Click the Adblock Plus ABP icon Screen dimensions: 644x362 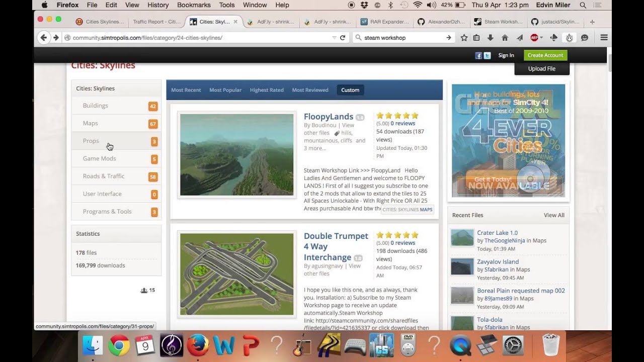click(534, 38)
